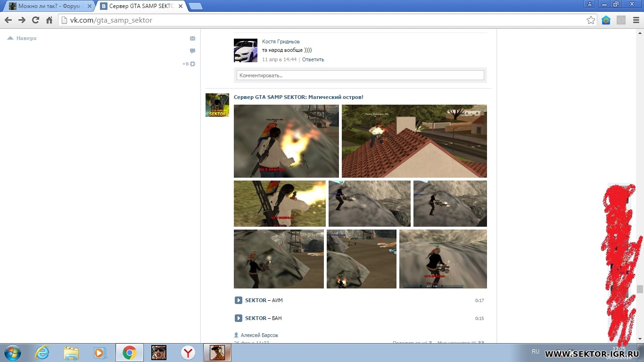Open the active GTA SAMP taskbar window
The image size is (644, 362).
click(217, 353)
